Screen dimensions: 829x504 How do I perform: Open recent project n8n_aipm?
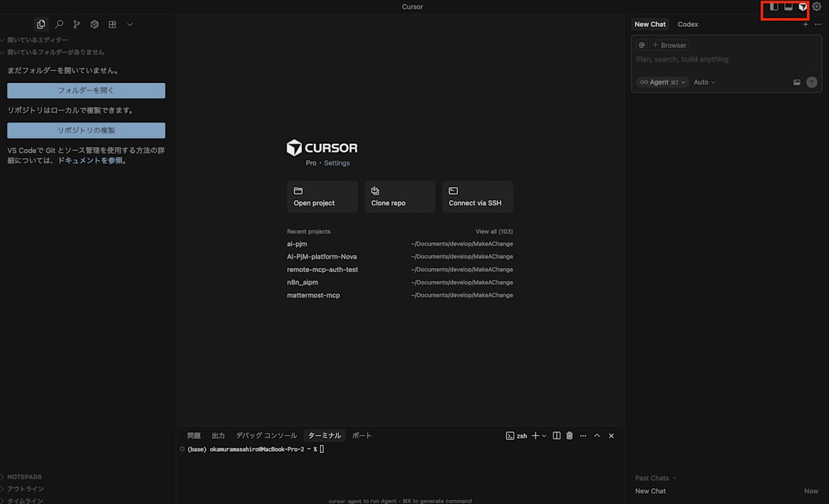coord(400,282)
